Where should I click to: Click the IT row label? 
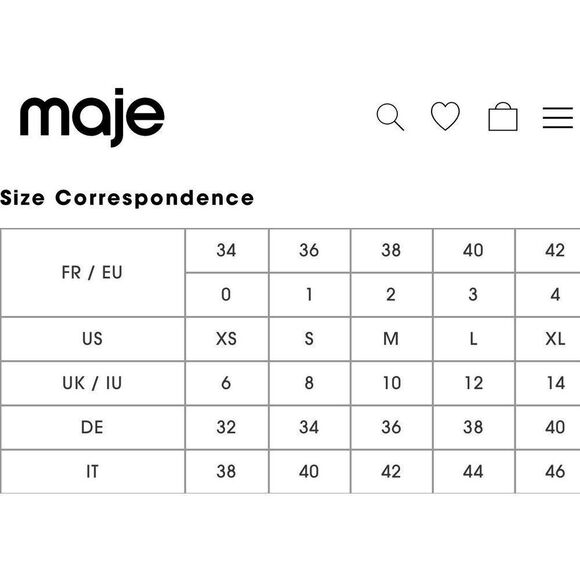tap(92, 471)
